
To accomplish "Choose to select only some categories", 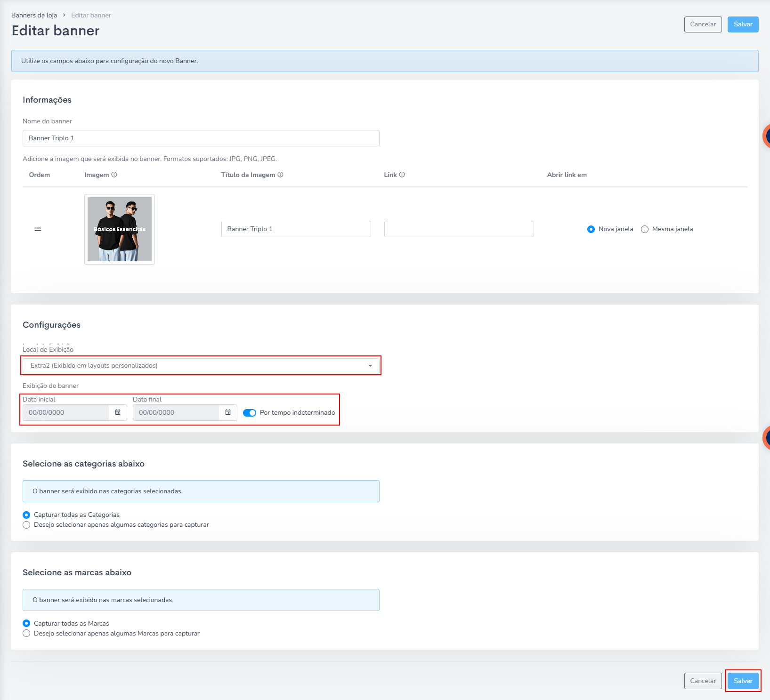I will coord(26,525).
